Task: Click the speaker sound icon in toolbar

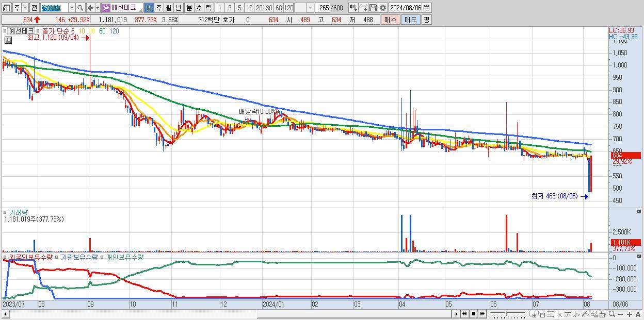Action: click(x=90, y=8)
